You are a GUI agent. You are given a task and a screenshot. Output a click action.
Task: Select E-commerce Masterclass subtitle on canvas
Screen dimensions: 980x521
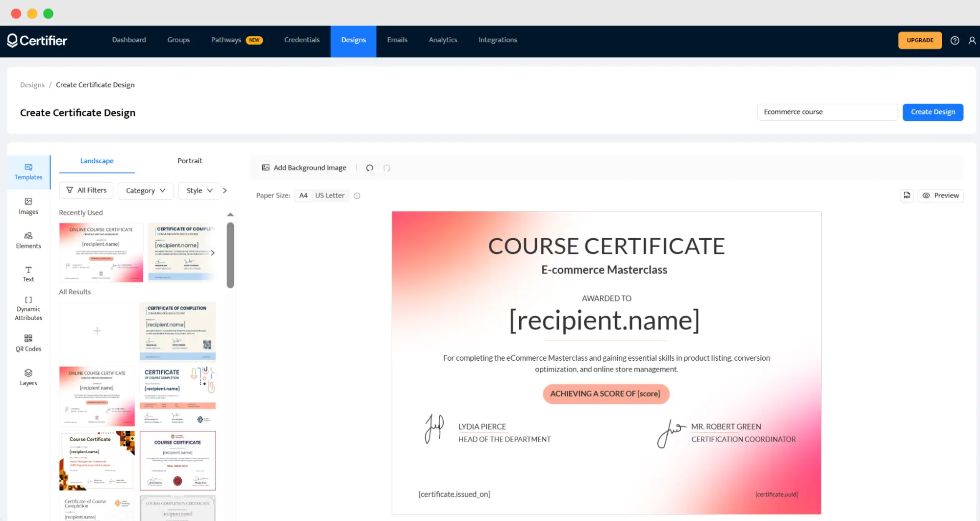pos(604,270)
